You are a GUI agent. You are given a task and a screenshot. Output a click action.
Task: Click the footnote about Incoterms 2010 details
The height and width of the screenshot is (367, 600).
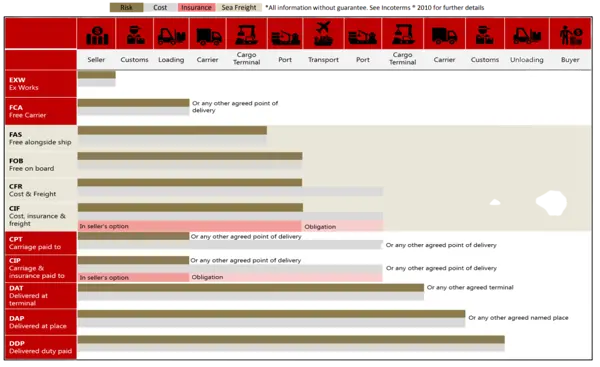click(x=375, y=7)
